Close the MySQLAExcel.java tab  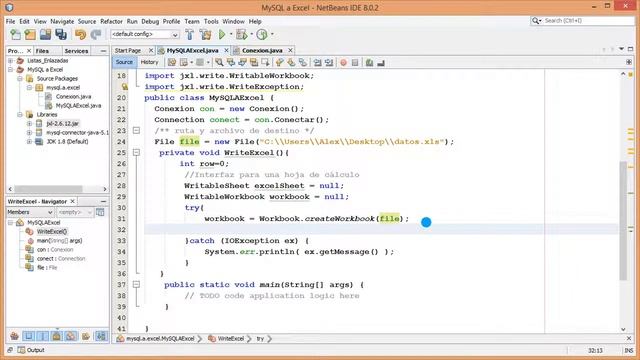226,50
